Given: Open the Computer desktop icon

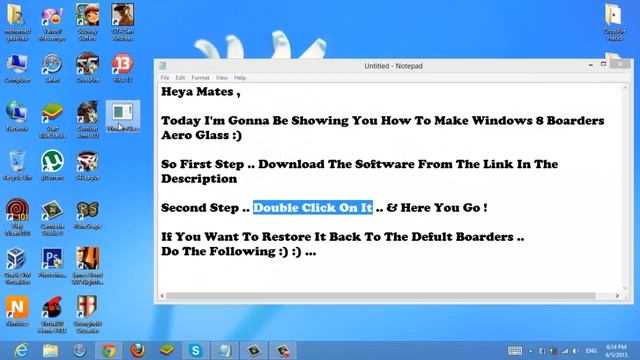Looking at the screenshot, I should coord(17,69).
